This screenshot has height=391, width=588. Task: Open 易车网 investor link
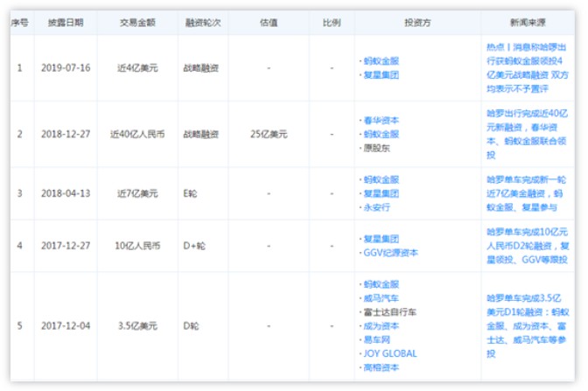[x=377, y=339]
